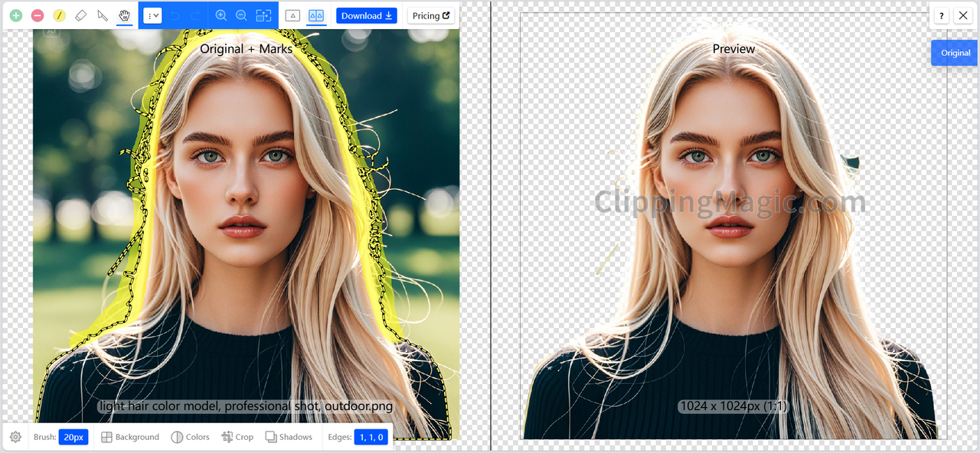The image size is (980, 453).
Task: Select the red Remove (minus) tool
Action: (x=38, y=15)
